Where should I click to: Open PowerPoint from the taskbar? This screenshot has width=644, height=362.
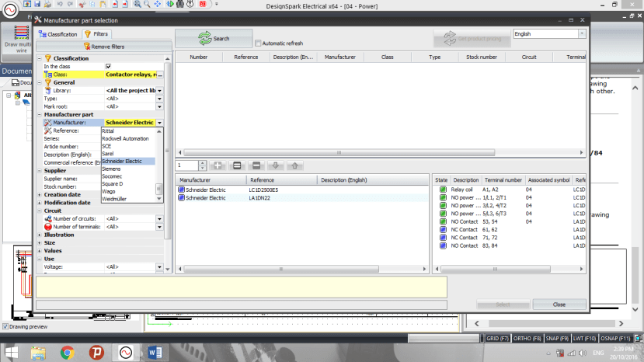click(x=96, y=353)
